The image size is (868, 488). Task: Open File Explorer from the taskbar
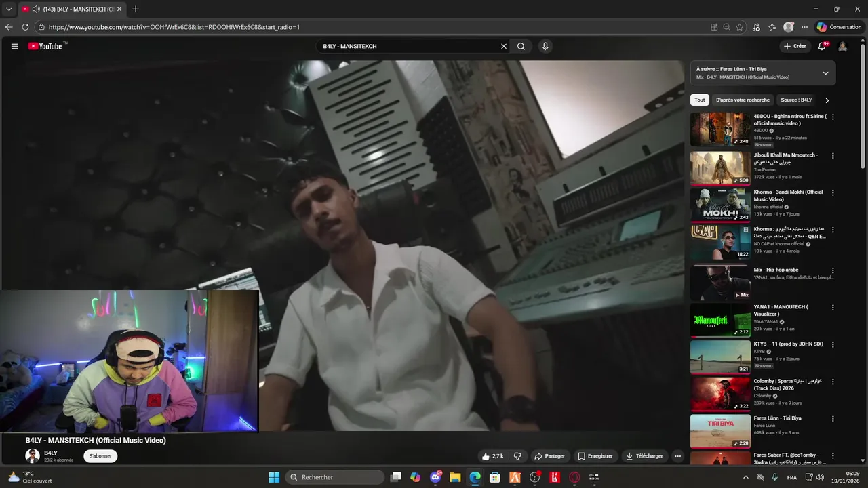pos(455,477)
